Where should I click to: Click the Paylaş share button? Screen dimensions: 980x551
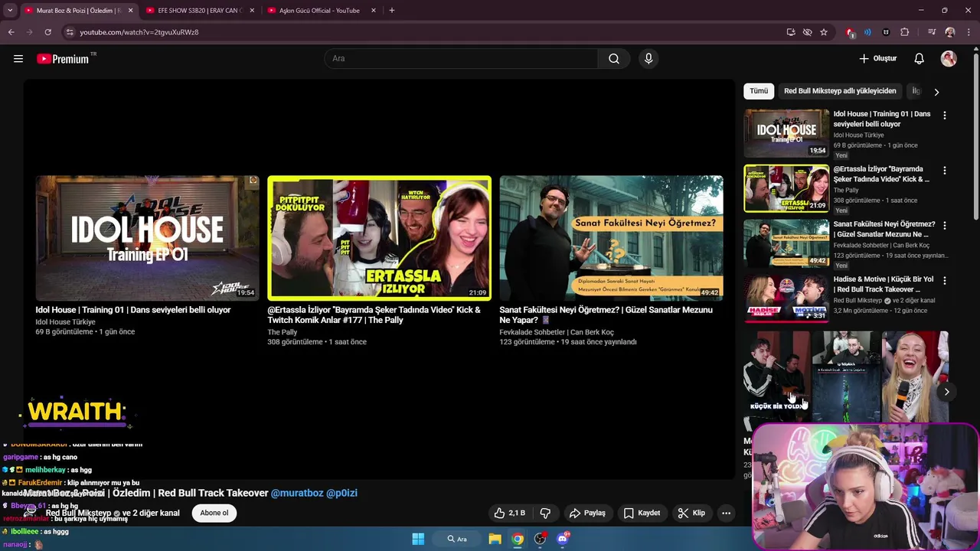[586, 513]
